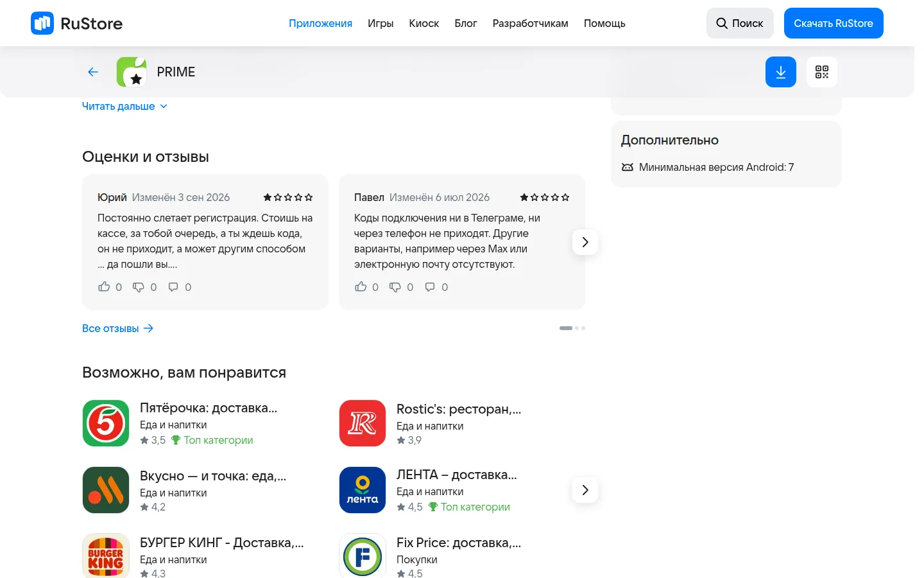The width and height of the screenshot is (924, 578).
Task: Click the reviewer name Юрий
Action: click(x=112, y=197)
